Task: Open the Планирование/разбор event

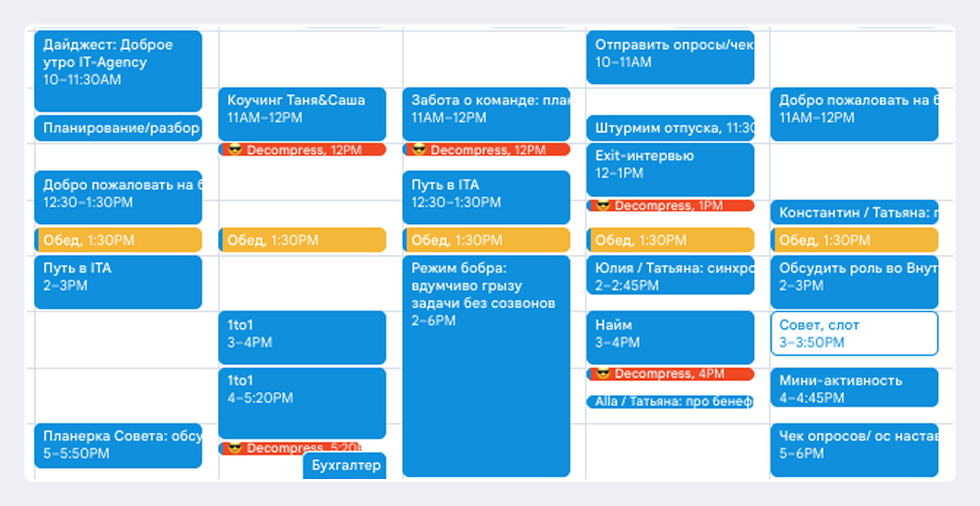Action: (x=118, y=128)
